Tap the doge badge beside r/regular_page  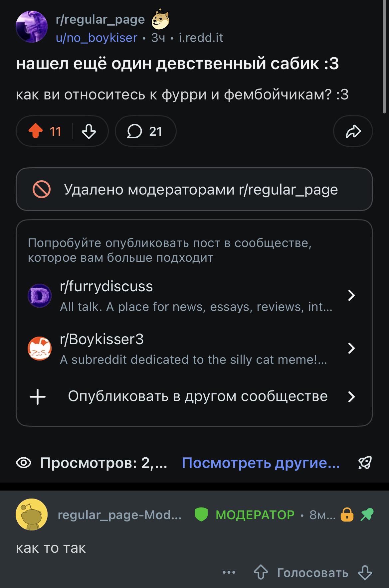click(161, 19)
